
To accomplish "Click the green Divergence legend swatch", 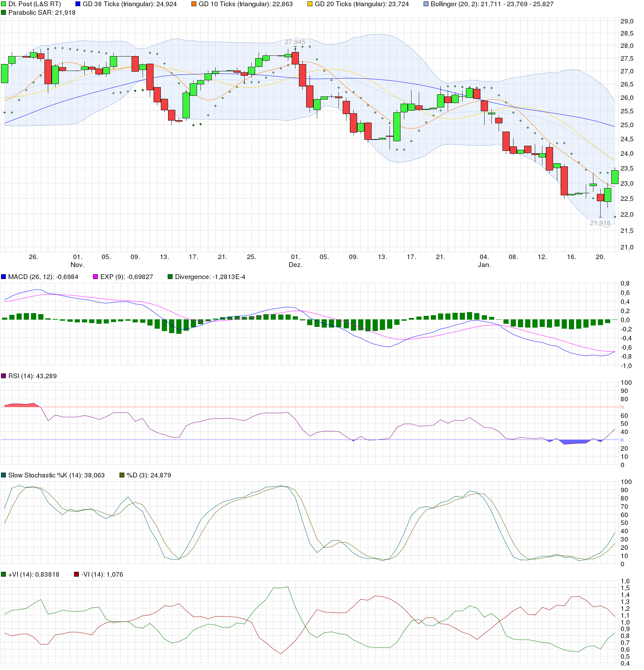I will (x=170, y=277).
